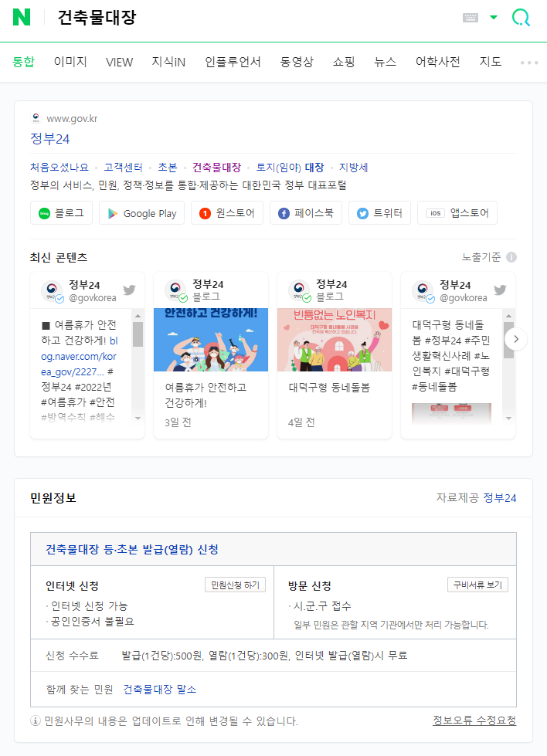The width and height of the screenshot is (547, 756).
Task: Click the 정부24 avatar on the first Twitter card
Action: (x=52, y=290)
